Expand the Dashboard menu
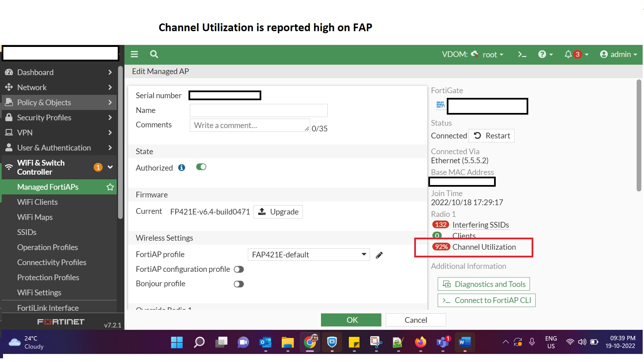Viewport: 644px width, 362px height. pyautogui.click(x=59, y=72)
